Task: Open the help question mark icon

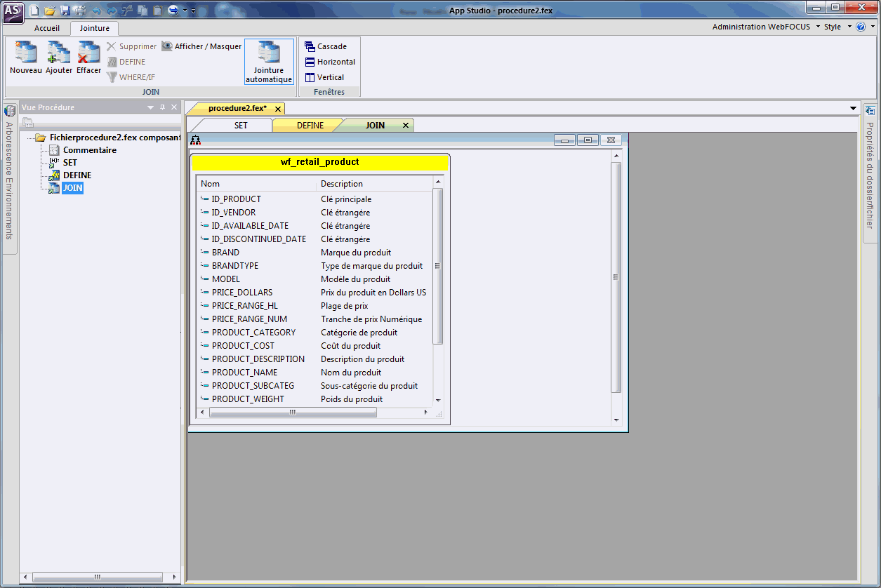Action: pos(861,27)
